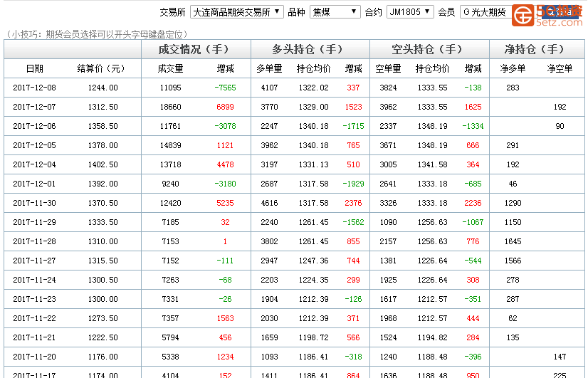Select the date cell 2017-12-08

tap(34, 88)
